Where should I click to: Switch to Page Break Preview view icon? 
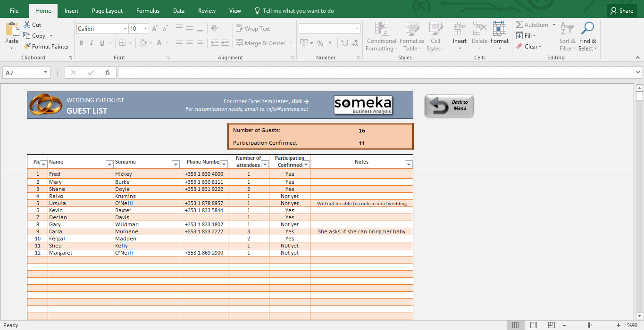tap(551, 325)
